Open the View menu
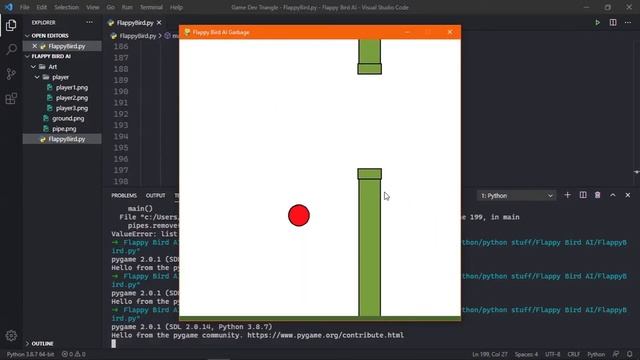Viewport: 640px width, 360px height. pos(93,7)
